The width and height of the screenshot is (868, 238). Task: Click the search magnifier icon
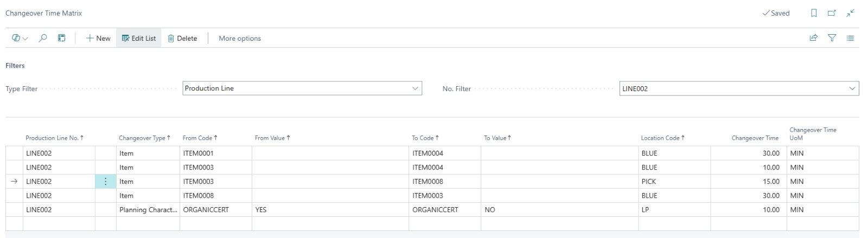point(43,38)
